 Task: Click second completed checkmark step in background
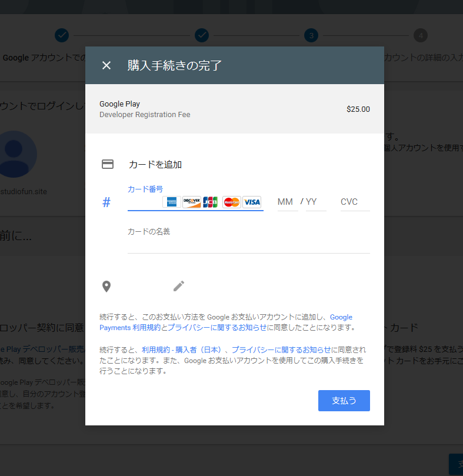click(202, 35)
